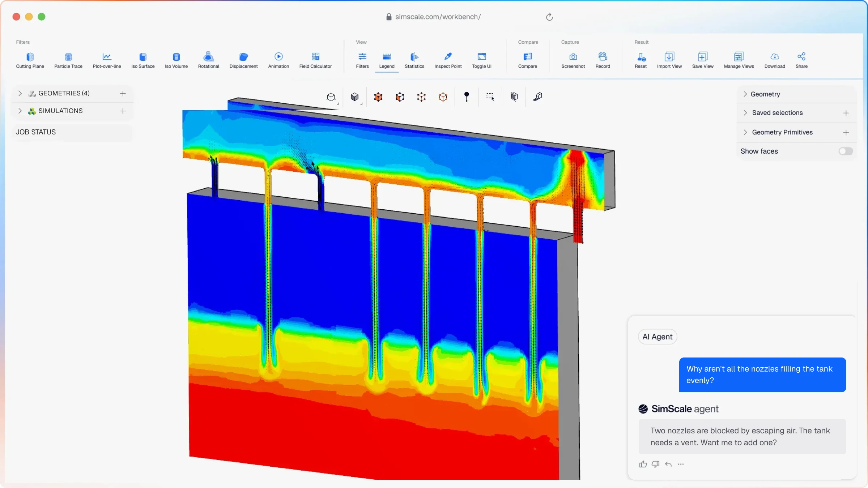Add a new geometry with plus
This screenshot has height=488, width=868.
click(x=123, y=93)
